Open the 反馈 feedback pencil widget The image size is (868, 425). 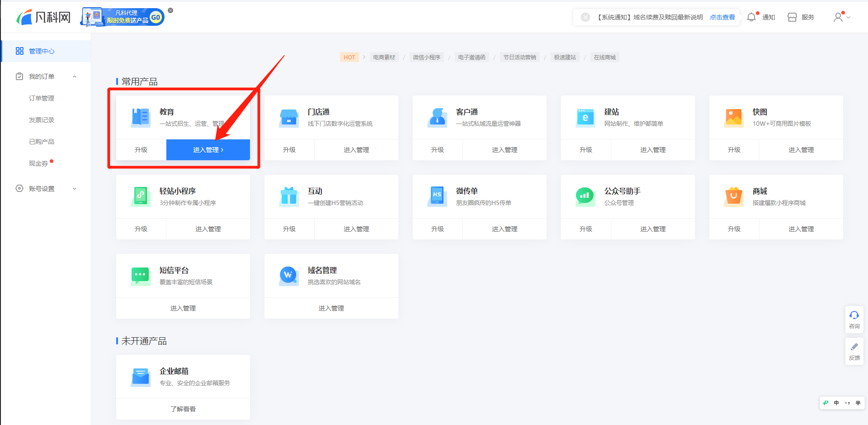click(854, 351)
